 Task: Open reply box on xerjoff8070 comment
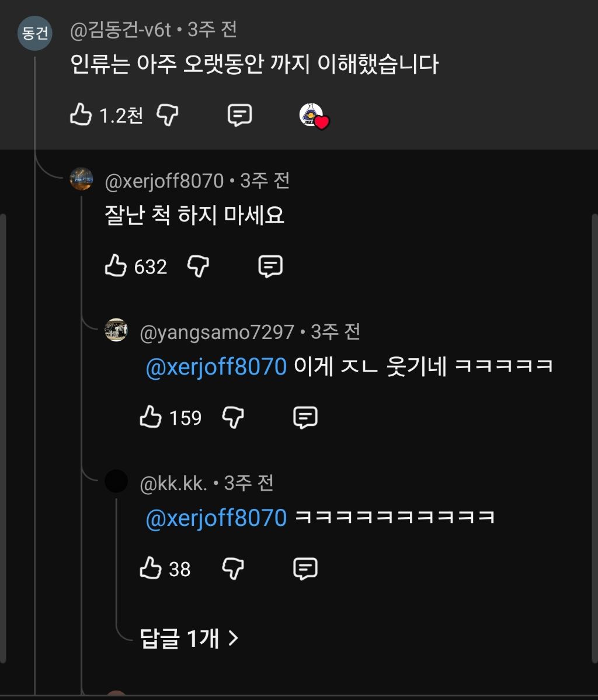coord(270,266)
